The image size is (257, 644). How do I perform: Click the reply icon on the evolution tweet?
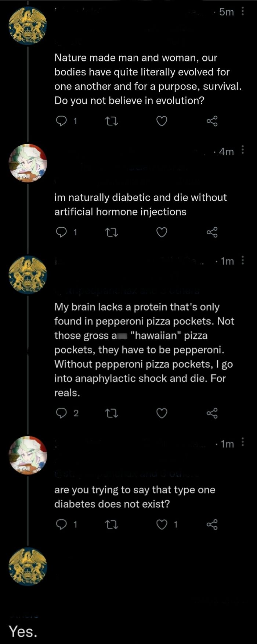(61, 121)
